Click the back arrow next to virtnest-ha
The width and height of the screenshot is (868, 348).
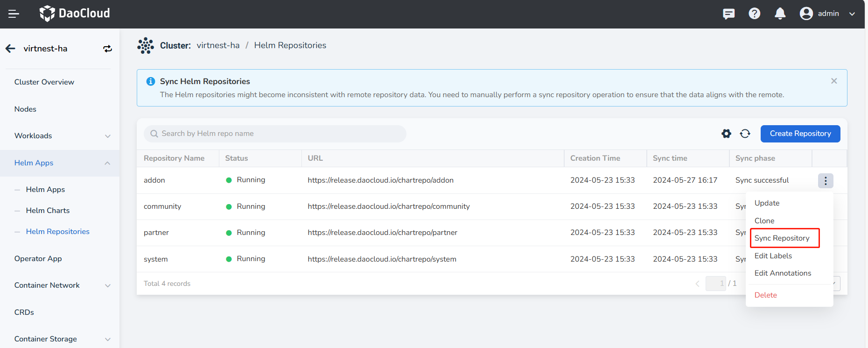point(10,49)
